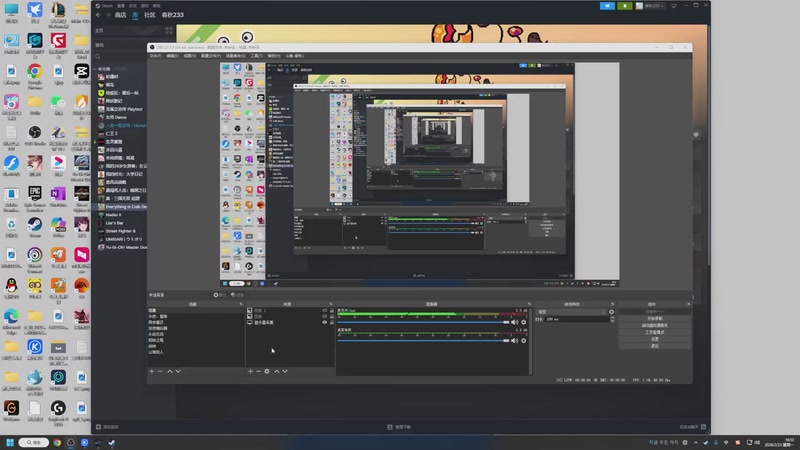The height and width of the screenshot is (450, 800).
Task: Click the 启动虚拟摄像机 button
Action: 655,325
